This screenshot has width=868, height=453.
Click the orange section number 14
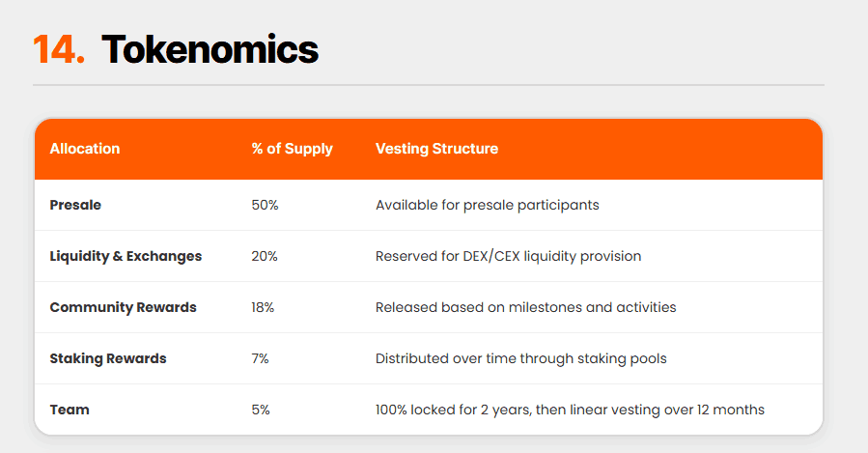pos(59,49)
